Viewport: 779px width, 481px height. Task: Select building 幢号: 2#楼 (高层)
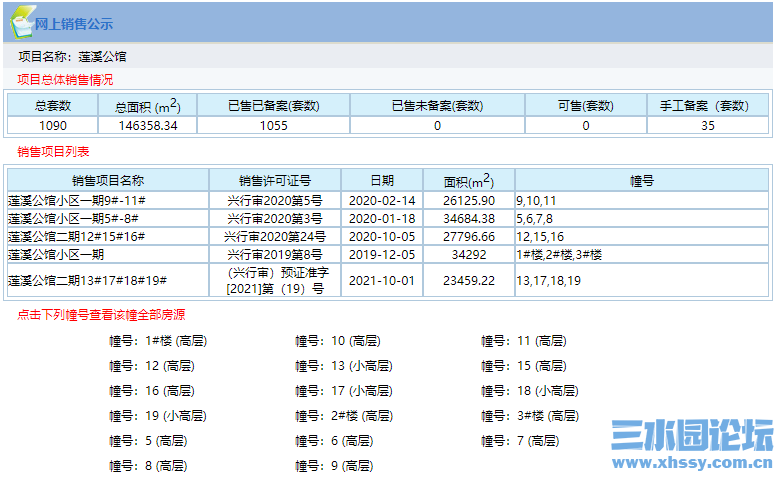coord(344,415)
